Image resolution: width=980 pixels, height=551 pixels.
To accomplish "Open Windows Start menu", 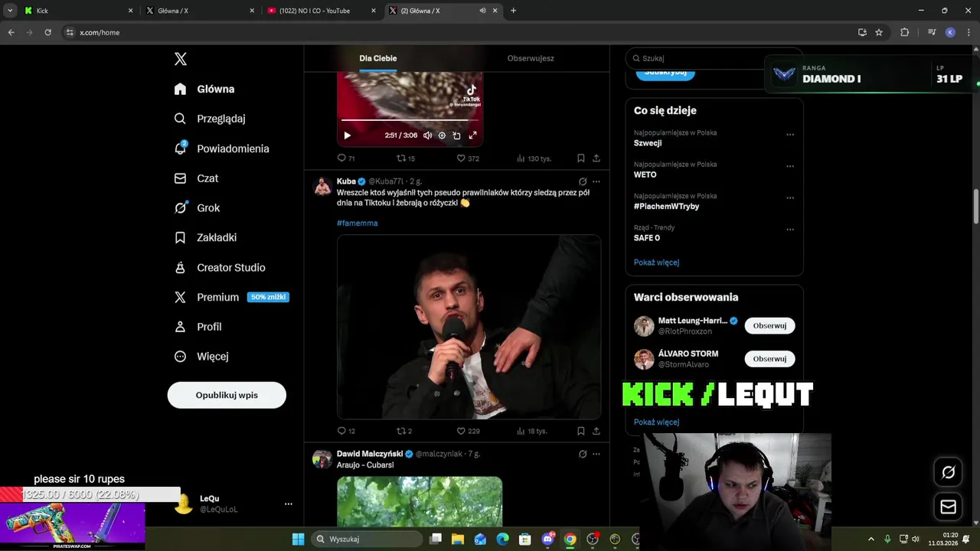I will tap(298, 539).
